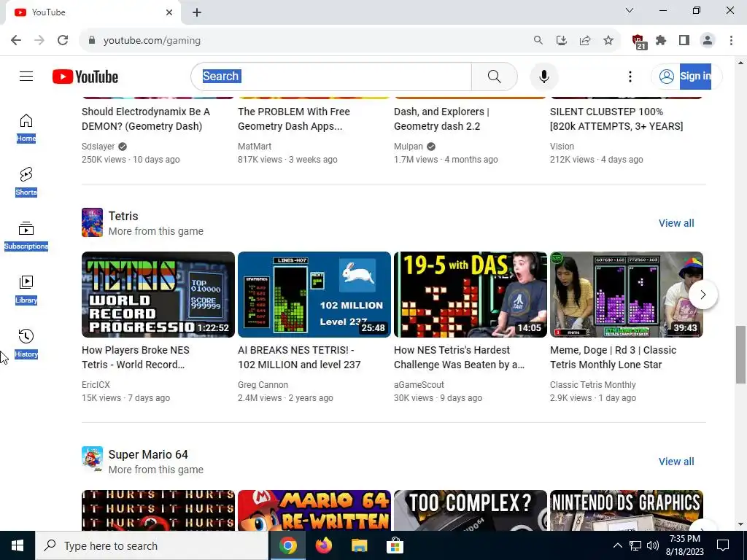
Task: Open Shorts in sidebar
Action: point(26,182)
